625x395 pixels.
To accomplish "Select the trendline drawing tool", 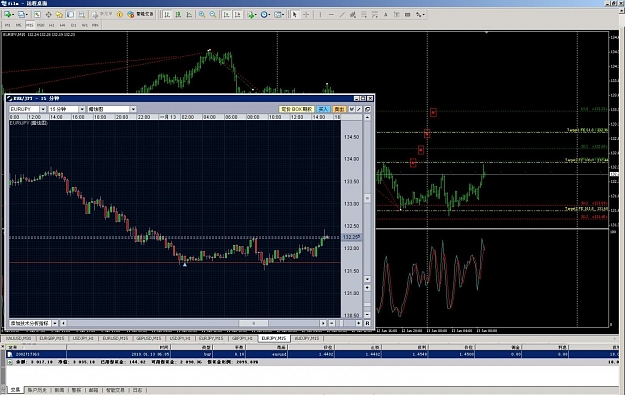I will (342, 14).
